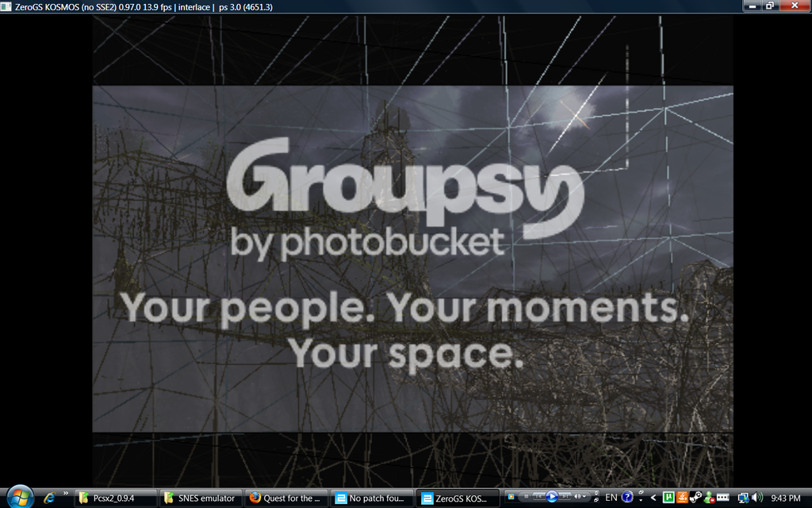Skip to previous track in Media Player toolbar
This screenshot has height=508, width=812.
pos(538,497)
